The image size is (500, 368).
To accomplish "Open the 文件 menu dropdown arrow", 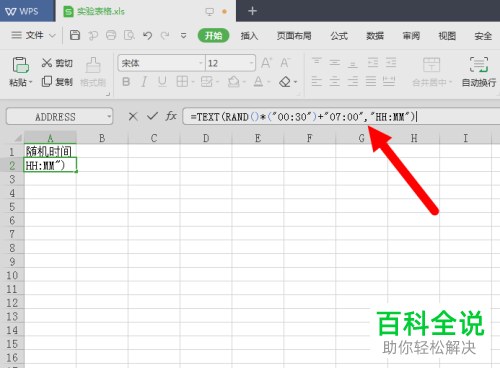I will pyautogui.click(x=52, y=35).
